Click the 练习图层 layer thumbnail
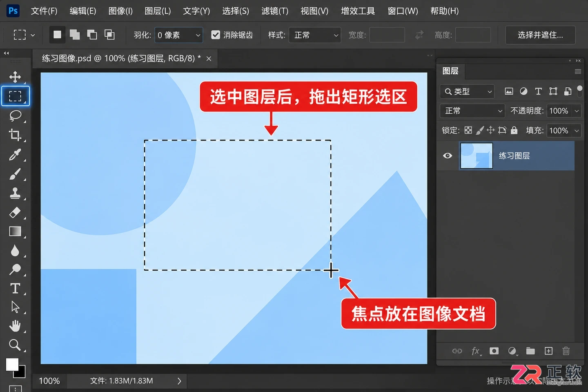The image size is (588, 392). (x=477, y=156)
